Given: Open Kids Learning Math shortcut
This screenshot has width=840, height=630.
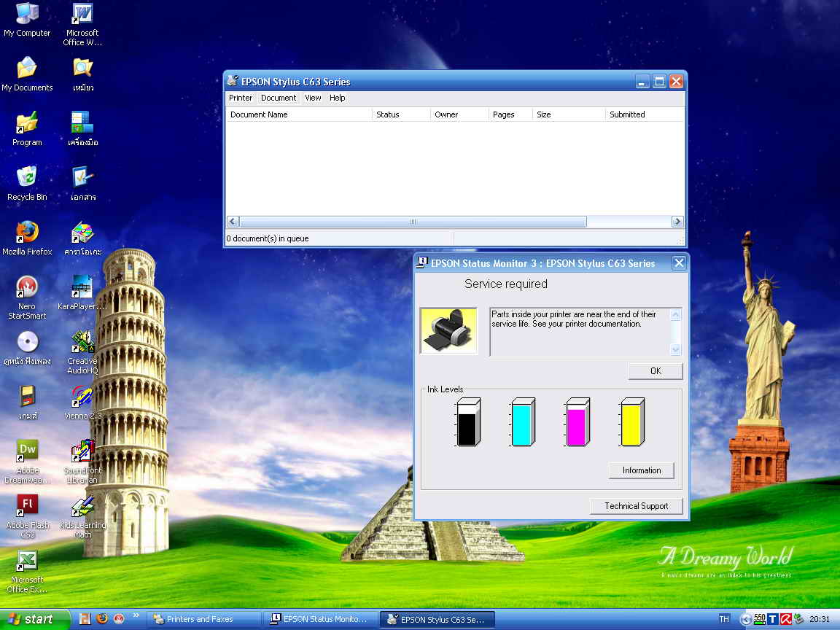Looking at the screenshot, I should tap(82, 516).
